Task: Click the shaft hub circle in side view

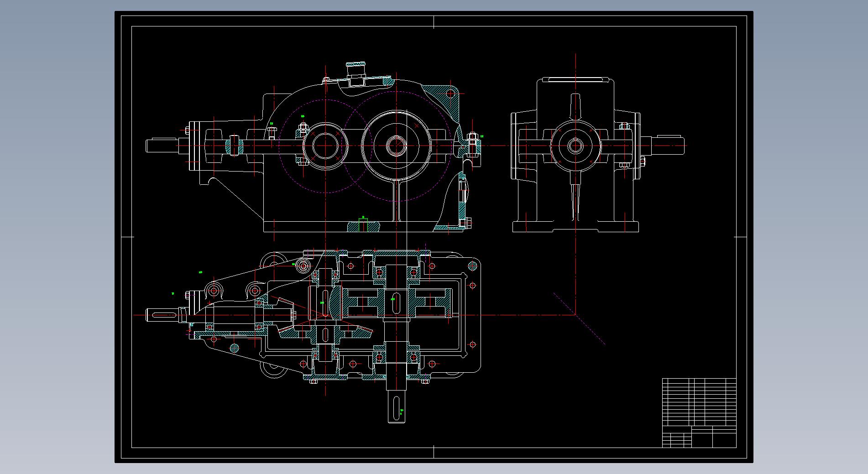Action: click(575, 146)
